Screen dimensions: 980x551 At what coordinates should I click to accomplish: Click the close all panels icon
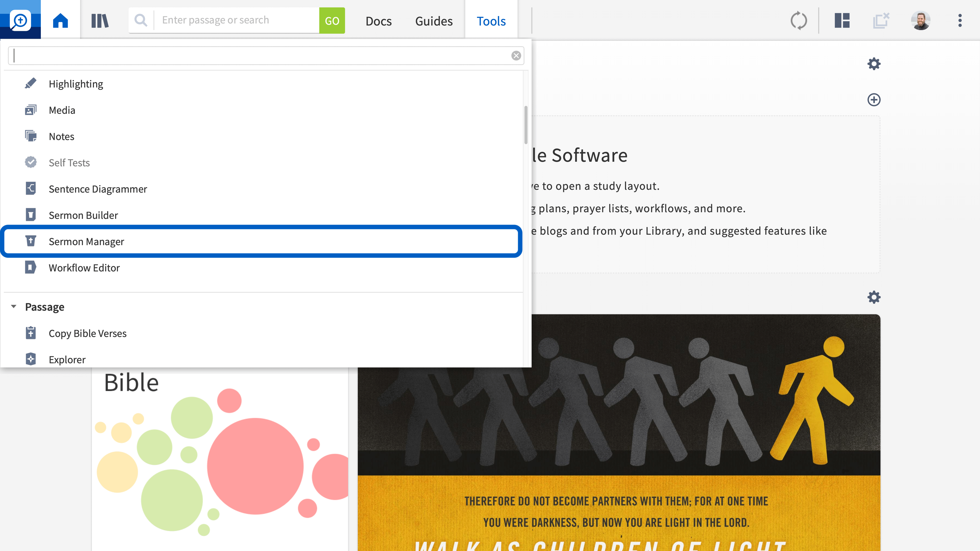pyautogui.click(x=881, y=20)
